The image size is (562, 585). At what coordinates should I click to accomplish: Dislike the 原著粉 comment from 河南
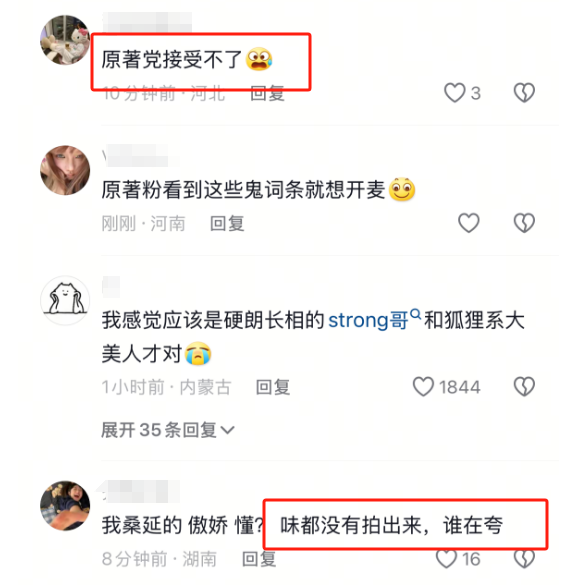coord(524,223)
